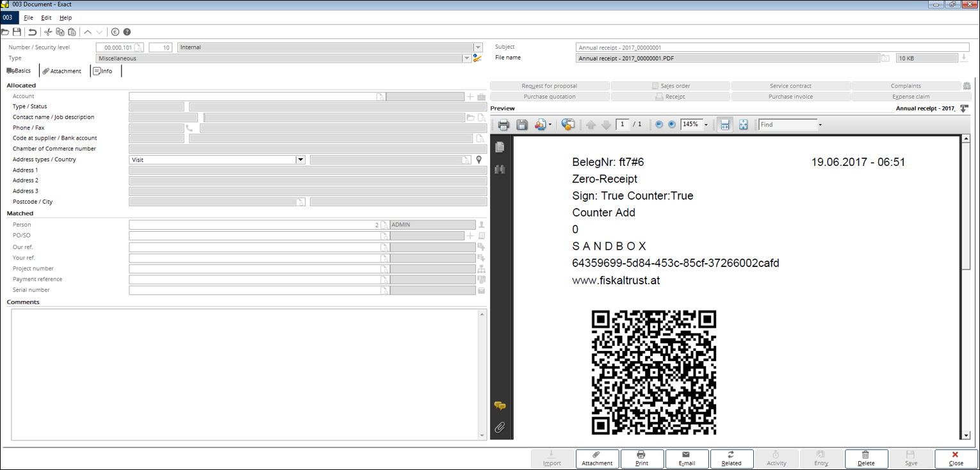This screenshot has width=980, height=470.
Task: Click the www.fiskaltrust.at text in the PDF
Action: [616, 280]
